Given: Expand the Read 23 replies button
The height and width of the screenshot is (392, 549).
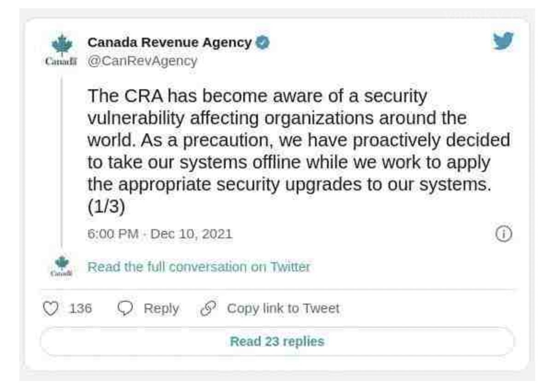Looking at the screenshot, I should tap(277, 341).
